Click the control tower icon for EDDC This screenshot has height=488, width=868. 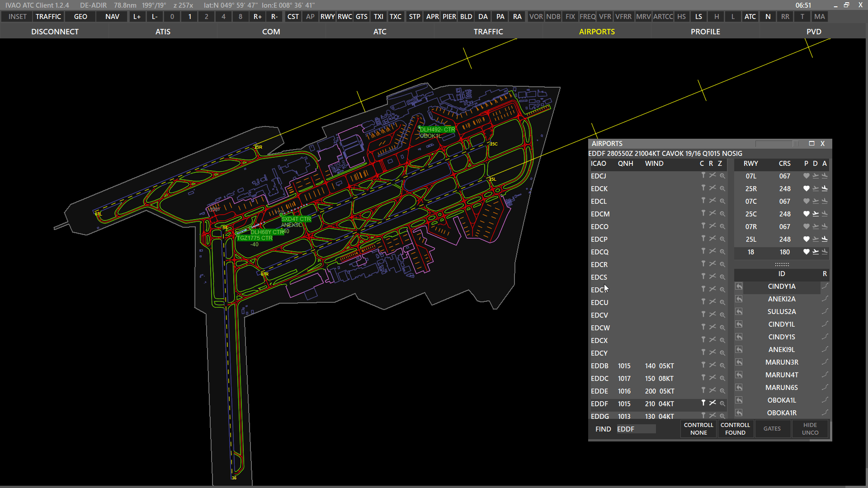(x=703, y=378)
